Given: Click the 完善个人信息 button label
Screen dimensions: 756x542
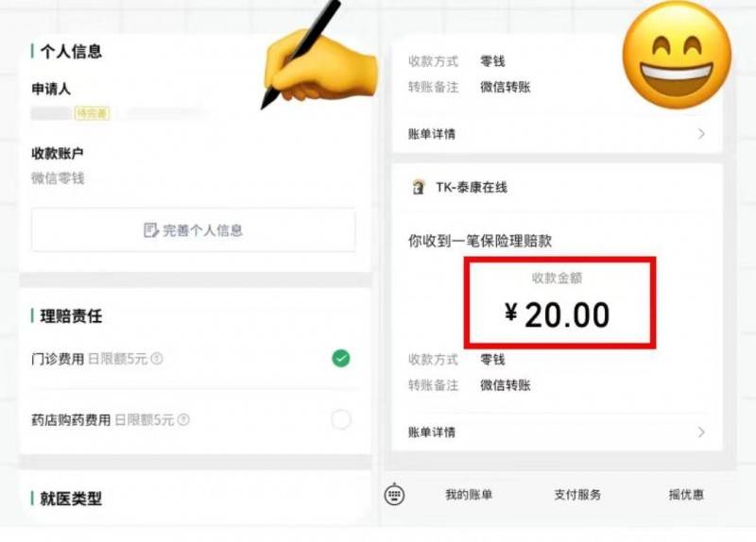Looking at the screenshot, I should tap(202, 230).
